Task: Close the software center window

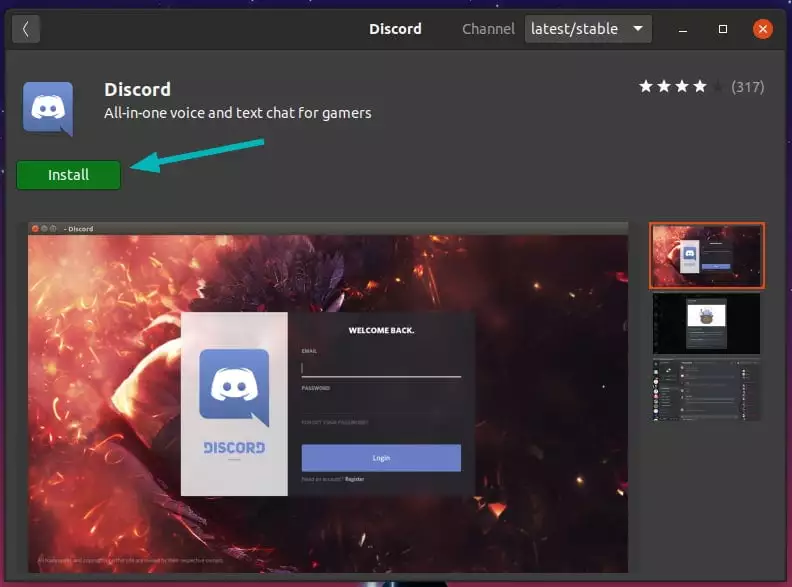Action: pos(763,29)
